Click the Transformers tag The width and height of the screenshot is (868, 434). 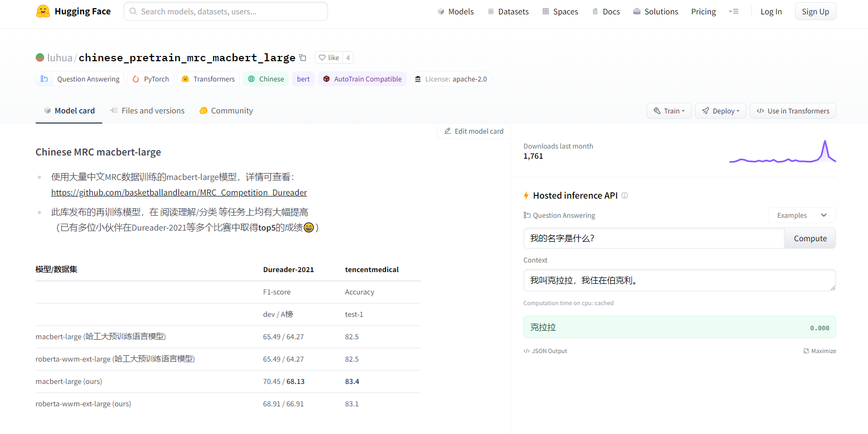pos(208,79)
